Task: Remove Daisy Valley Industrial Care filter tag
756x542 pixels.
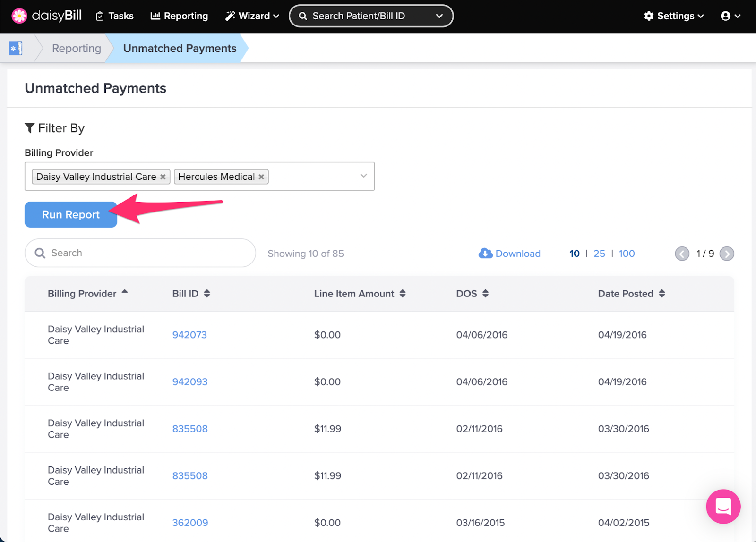Action: tap(163, 177)
